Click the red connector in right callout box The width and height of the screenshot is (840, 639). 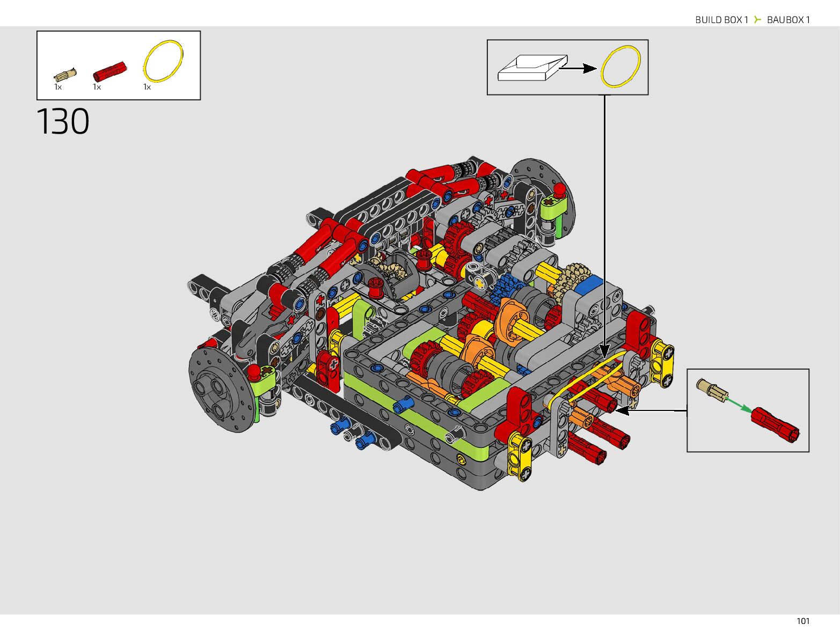coord(775,424)
